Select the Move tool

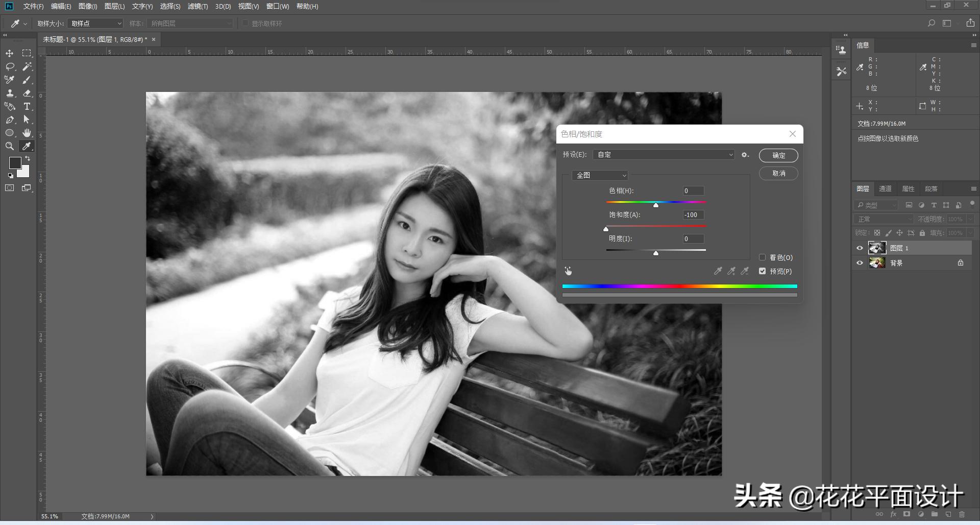pyautogui.click(x=10, y=54)
